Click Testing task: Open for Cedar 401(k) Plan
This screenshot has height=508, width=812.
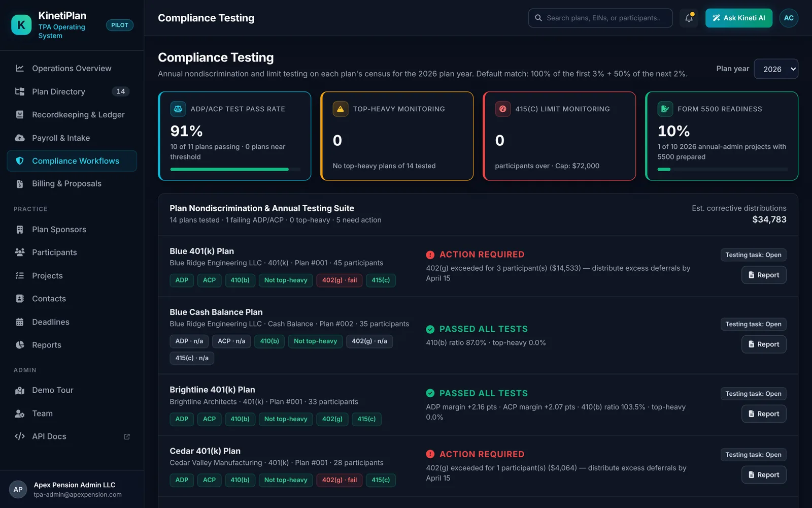(x=753, y=455)
